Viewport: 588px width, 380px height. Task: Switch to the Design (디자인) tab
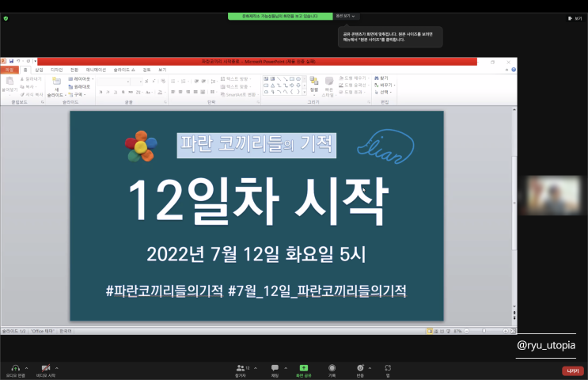57,70
